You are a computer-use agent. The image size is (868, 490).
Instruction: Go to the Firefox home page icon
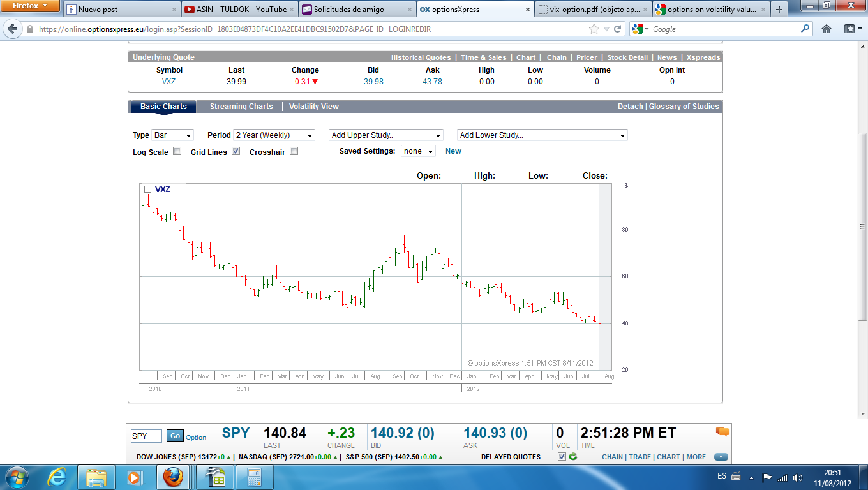[x=827, y=29]
